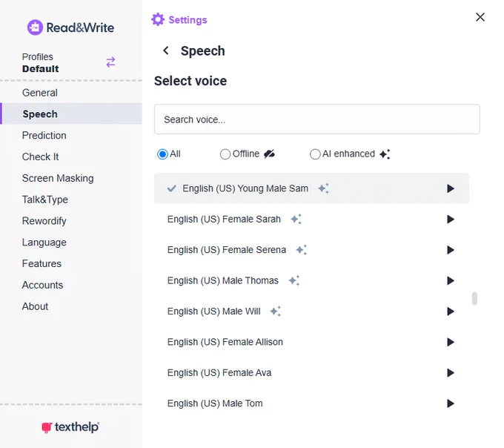Open the Talk&Type settings section
504x448 pixels.
pyautogui.click(x=71, y=200)
